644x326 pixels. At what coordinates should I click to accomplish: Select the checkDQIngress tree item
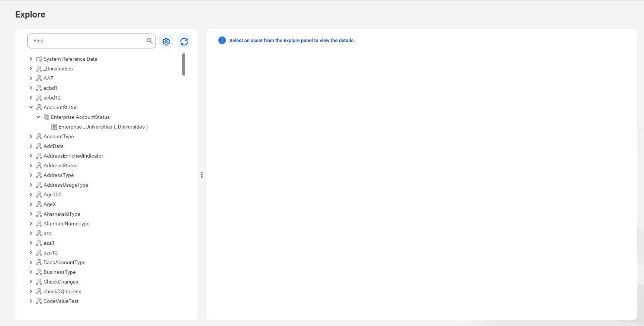pyautogui.click(x=63, y=291)
